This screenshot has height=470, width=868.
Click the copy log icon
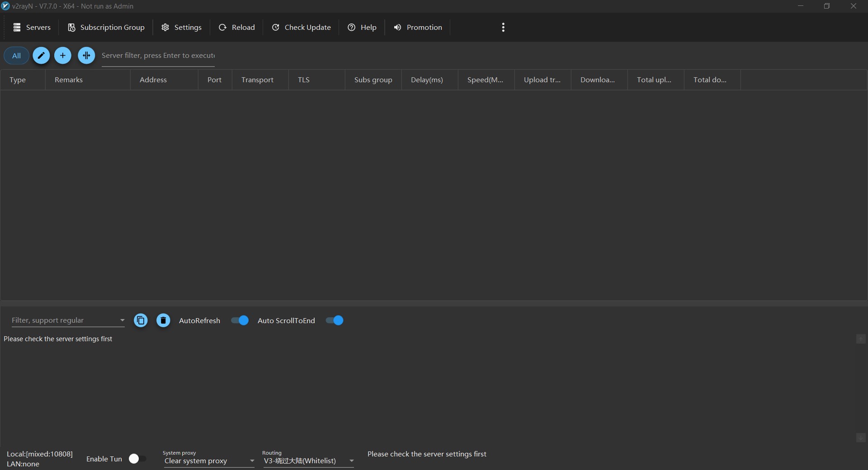[141, 320]
